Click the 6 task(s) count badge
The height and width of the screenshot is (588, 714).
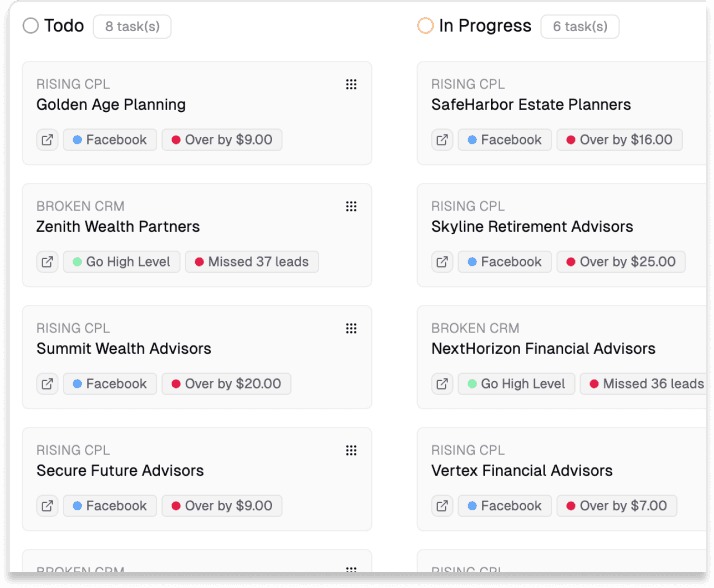[580, 27]
